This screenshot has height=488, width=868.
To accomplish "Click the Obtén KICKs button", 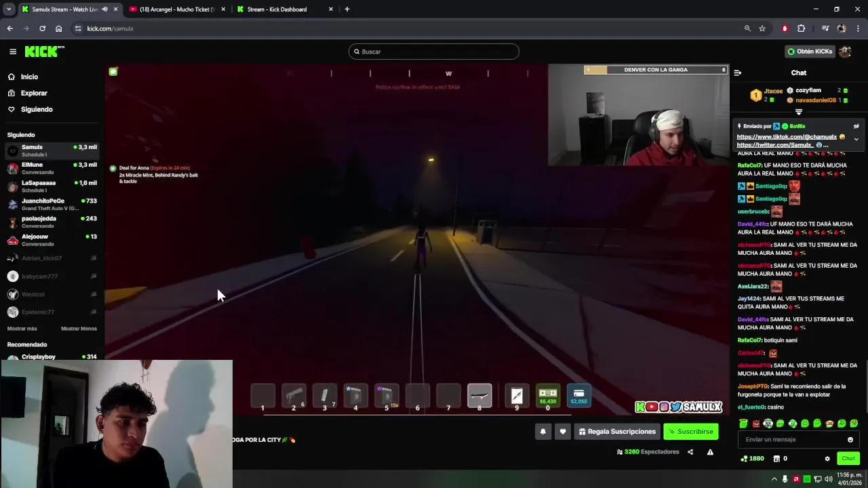I will [x=810, y=52].
